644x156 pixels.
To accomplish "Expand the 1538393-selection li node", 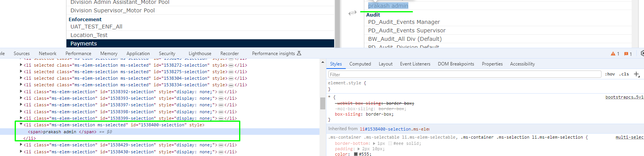I will pos(21,98).
